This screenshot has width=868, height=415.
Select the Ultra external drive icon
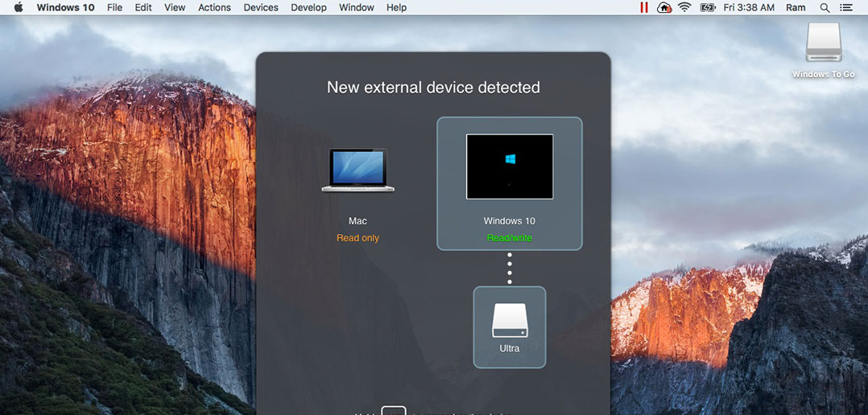pyautogui.click(x=510, y=321)
